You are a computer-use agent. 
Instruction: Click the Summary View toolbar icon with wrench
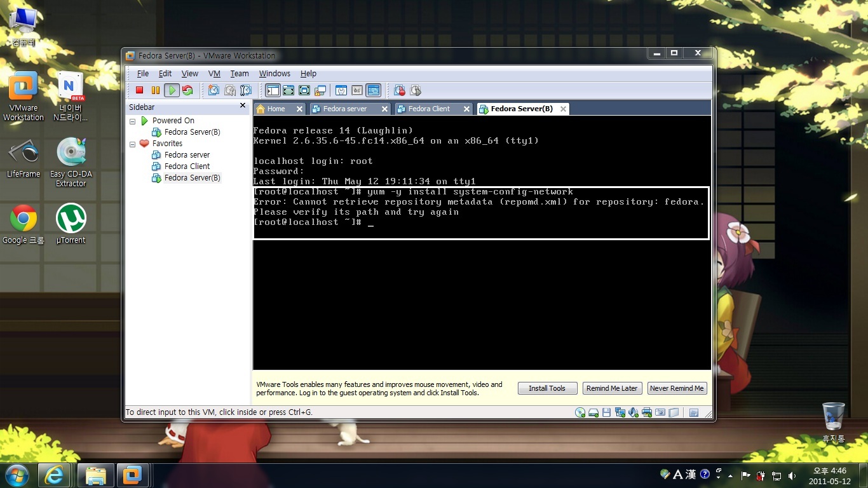341,90
